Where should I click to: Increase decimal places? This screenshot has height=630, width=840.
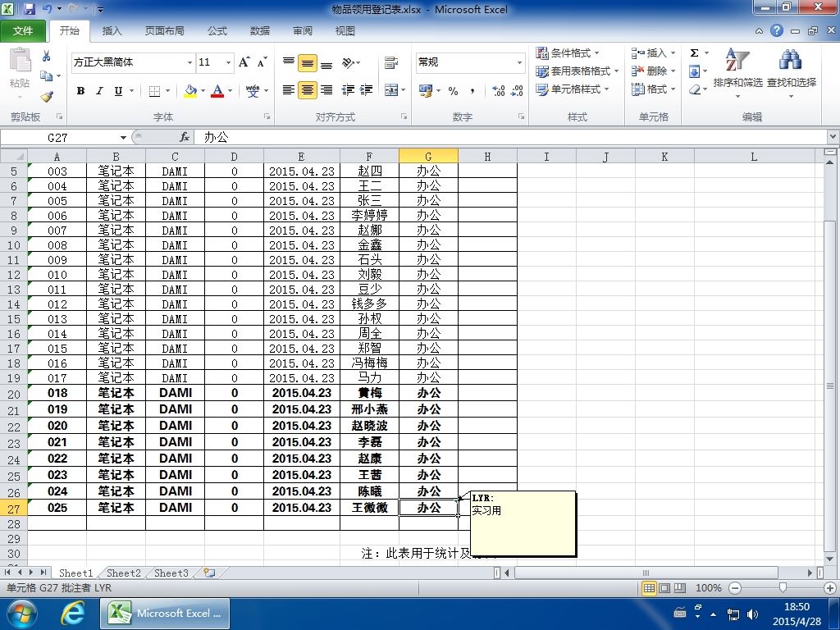tap(498, 91)
